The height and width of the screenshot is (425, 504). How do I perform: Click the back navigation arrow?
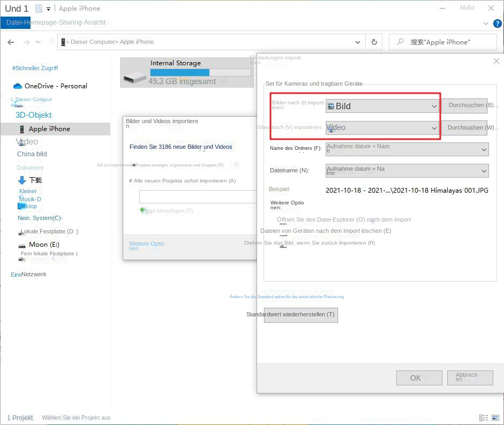[x=11, y=42]
